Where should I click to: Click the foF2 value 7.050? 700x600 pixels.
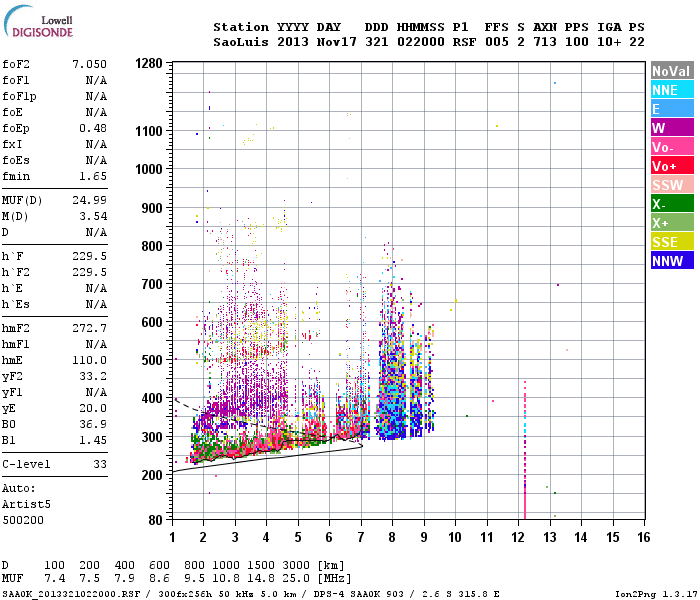pyautogui.click(x=90, y=64)
